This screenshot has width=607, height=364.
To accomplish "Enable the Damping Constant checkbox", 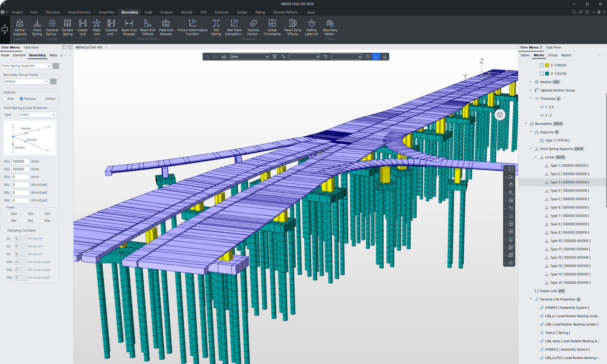I will (x=6, y=231).
